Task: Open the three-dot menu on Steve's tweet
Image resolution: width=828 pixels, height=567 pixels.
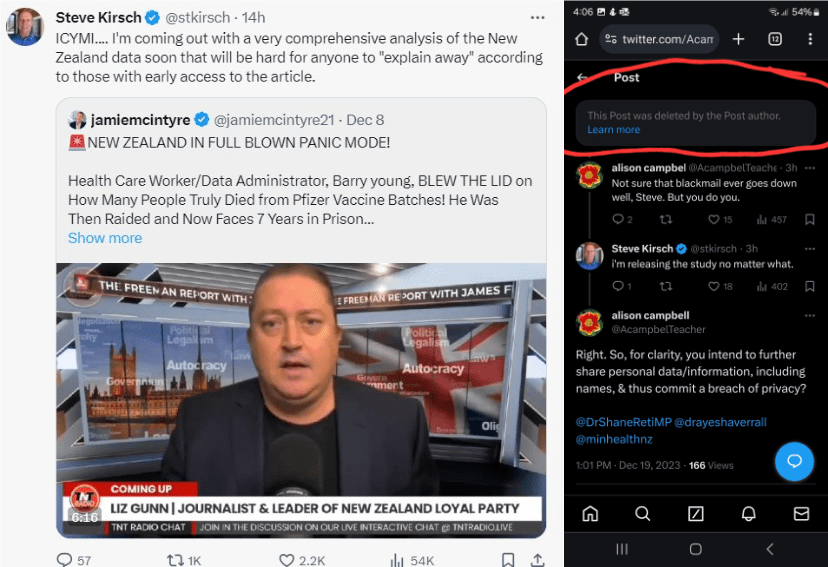Action: click(538, 18)
